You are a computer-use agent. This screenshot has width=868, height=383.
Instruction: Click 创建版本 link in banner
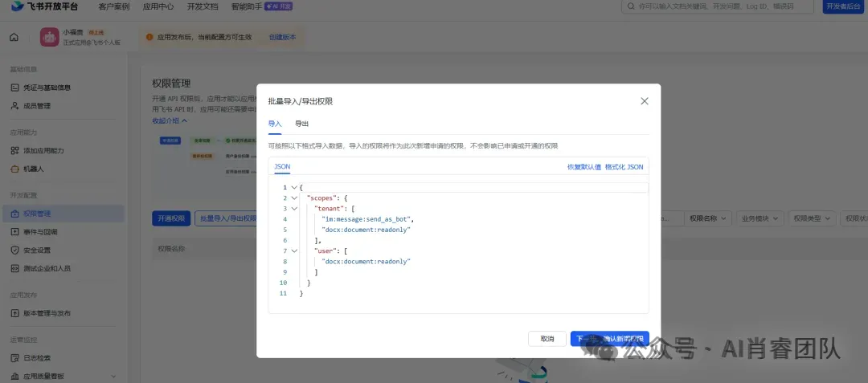[x=282, y=37]
